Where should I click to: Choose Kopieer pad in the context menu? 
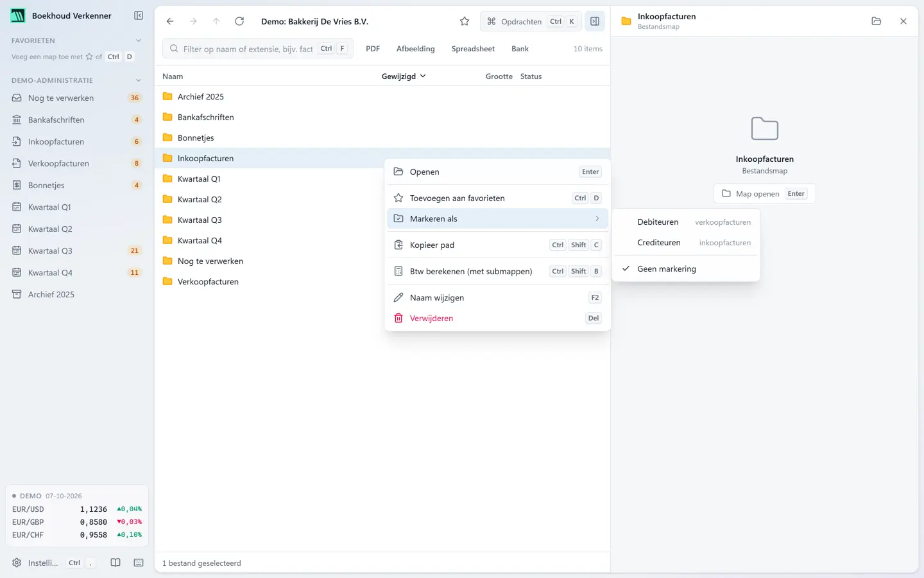tap(497, 245)
